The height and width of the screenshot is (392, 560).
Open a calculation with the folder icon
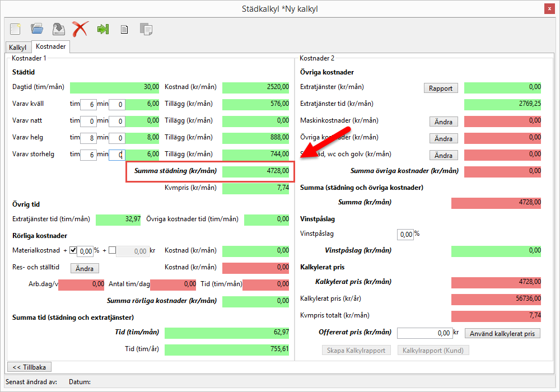37,29
